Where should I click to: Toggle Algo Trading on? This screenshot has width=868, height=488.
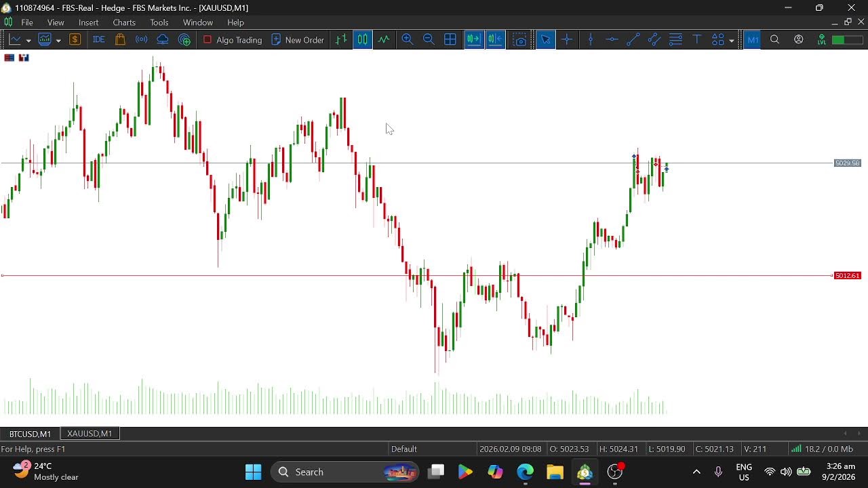point(233,40)
